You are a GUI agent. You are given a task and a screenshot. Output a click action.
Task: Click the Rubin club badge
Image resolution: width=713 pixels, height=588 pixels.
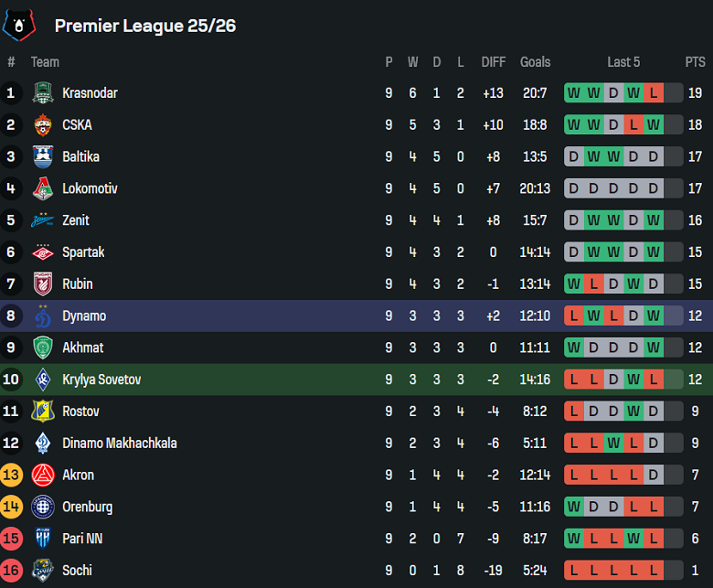click(x=43, y=283)
